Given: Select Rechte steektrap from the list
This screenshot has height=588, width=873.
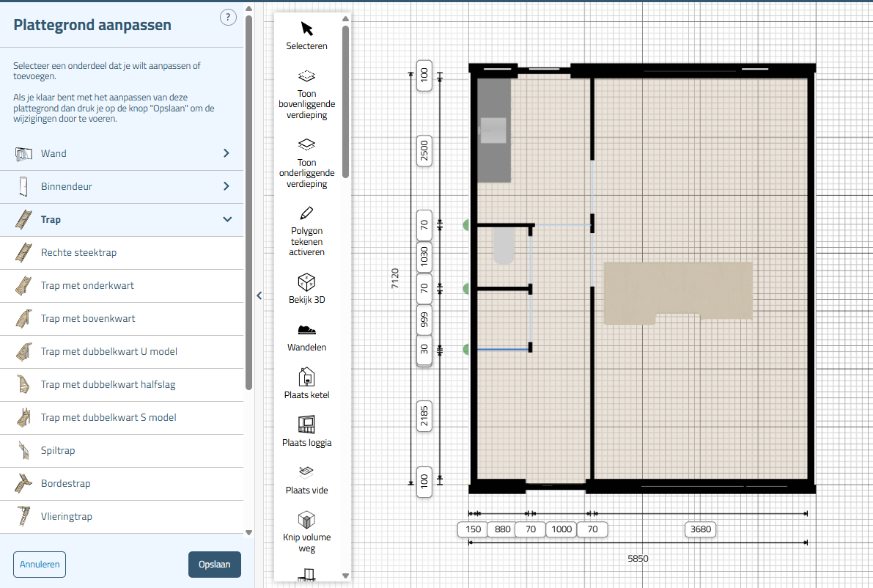Looking at the screenshot, I should click(x=78, y=252).
